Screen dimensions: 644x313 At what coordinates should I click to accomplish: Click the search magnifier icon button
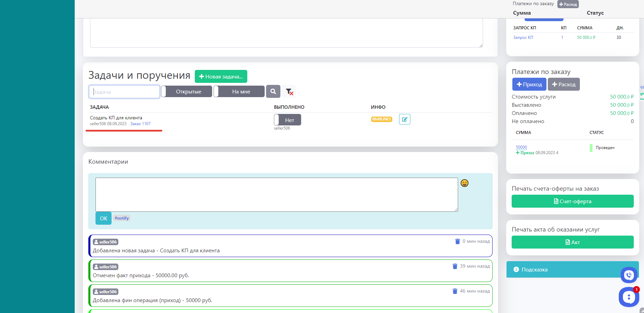click(273, 91)
